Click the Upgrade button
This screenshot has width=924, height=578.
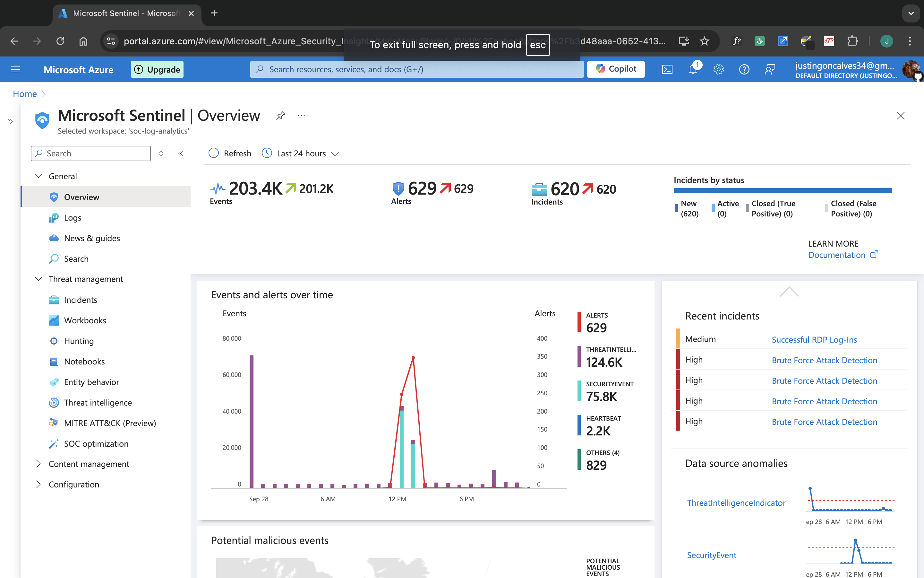pos(157,69)
